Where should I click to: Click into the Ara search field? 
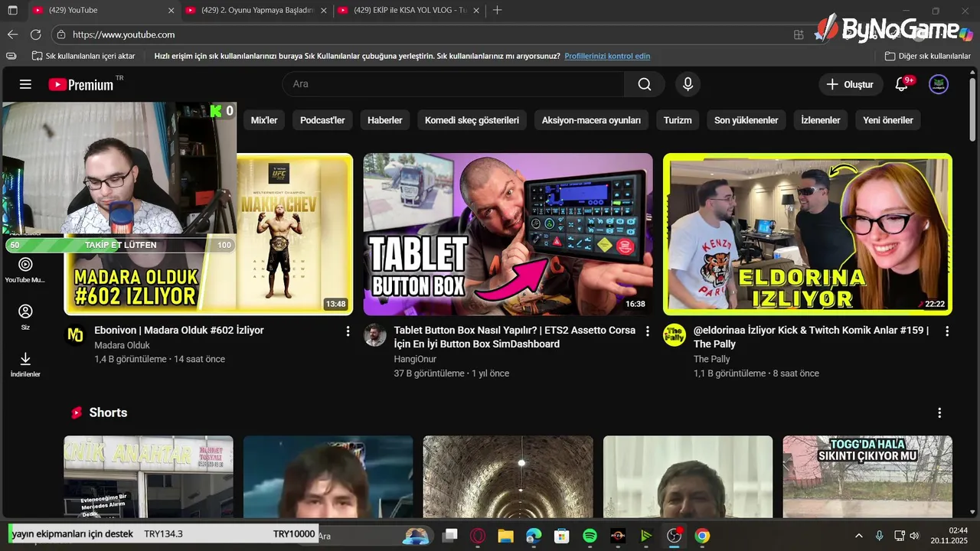[453, 84]
